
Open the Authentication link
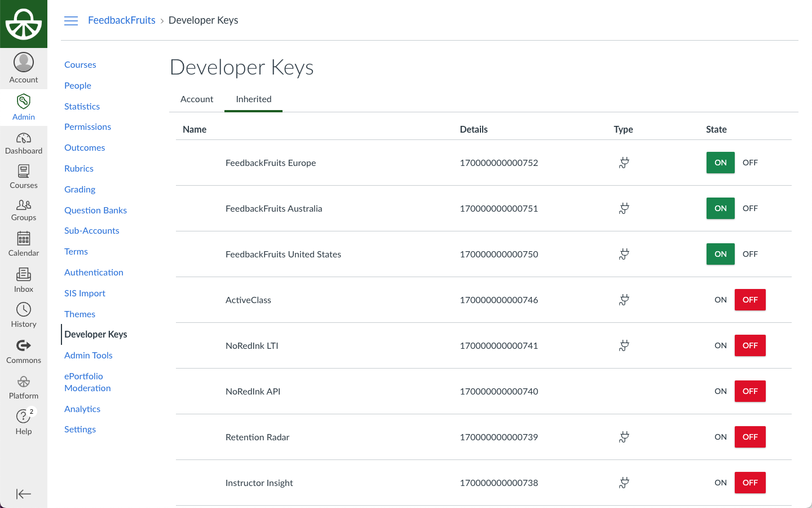pyautogui.click(x=94, y=272)
